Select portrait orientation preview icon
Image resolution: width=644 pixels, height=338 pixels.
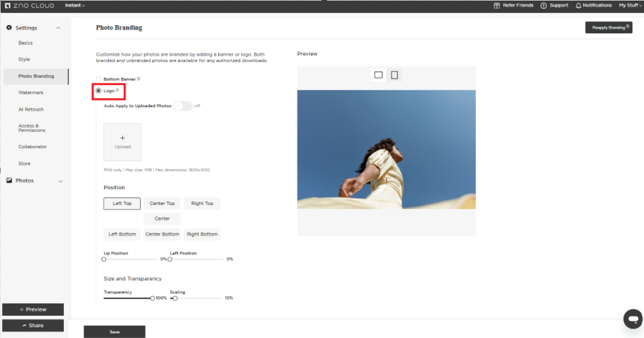click(394, 75)
